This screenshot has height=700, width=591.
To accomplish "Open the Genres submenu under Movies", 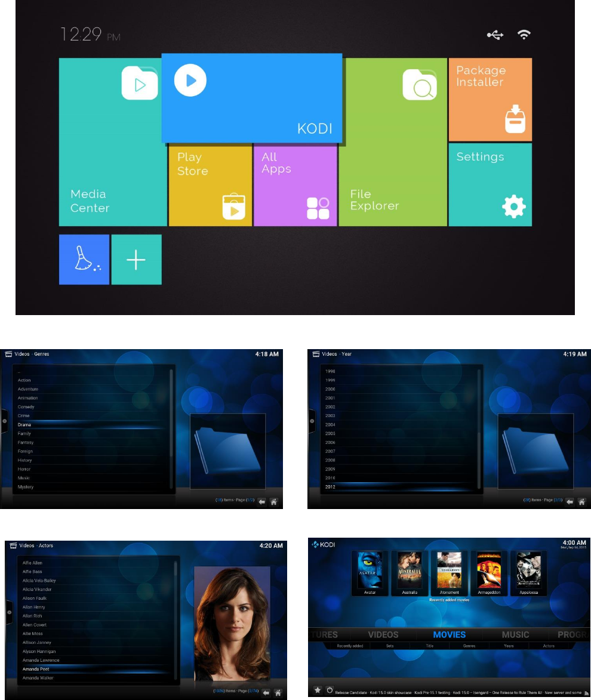I will 469,646.
